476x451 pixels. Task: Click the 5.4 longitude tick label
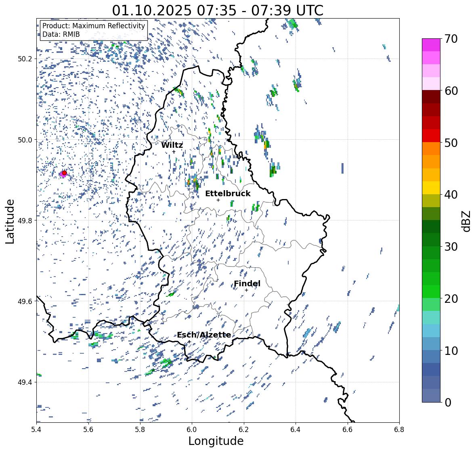[36, 430]
